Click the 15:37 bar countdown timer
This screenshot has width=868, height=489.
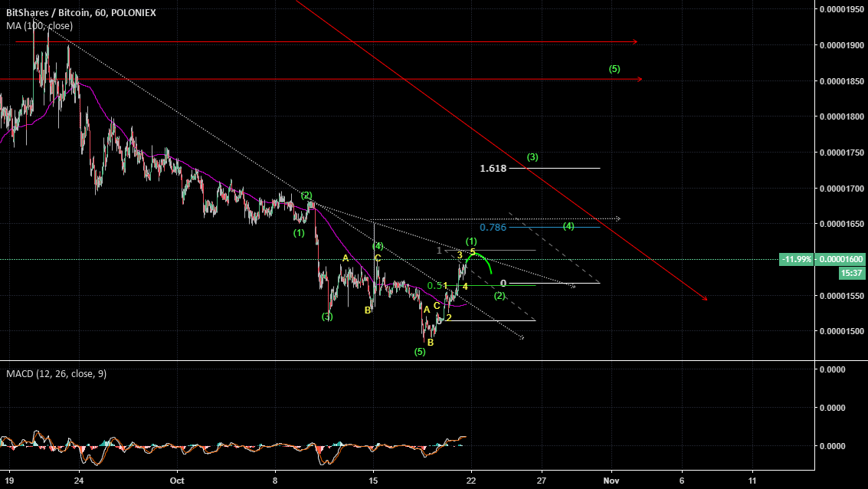(851, 273)
